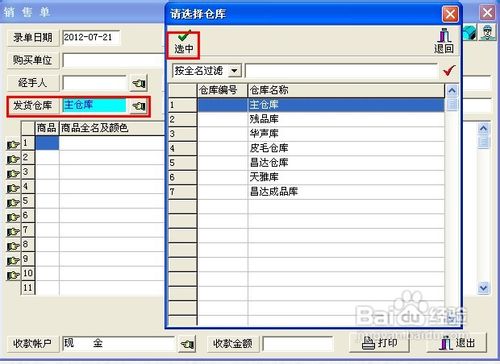Screen dimensions: 500x364
Task: Click the hand pointer icon for row 7
Action: (x=13, y=232)
